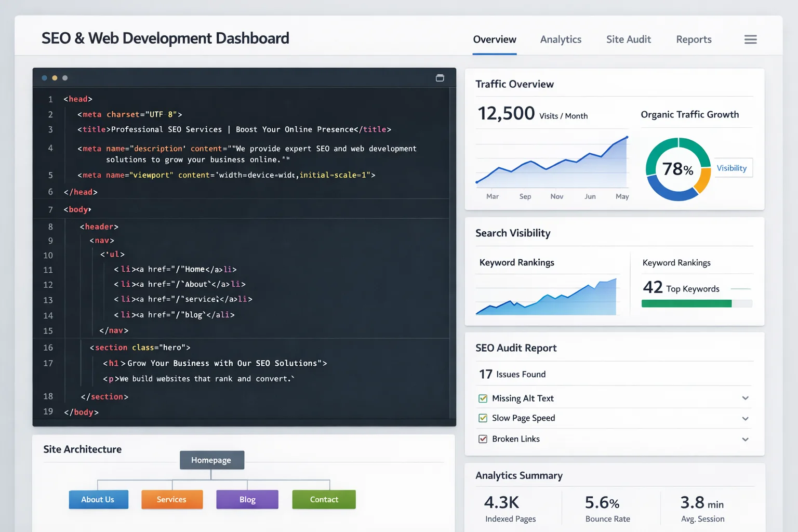Uncheck the Slow Page Speed item
This screenshot has height=532, width=798.
point(483,418)
